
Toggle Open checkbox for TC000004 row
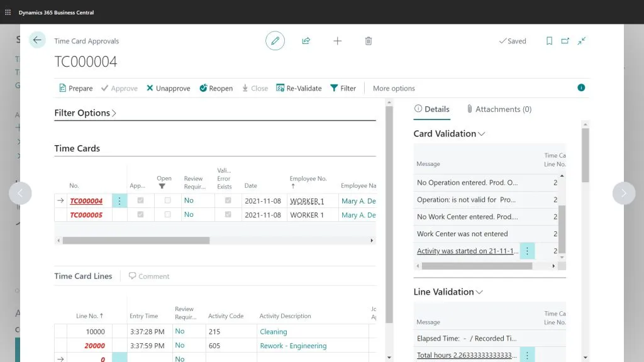(167, 200)
